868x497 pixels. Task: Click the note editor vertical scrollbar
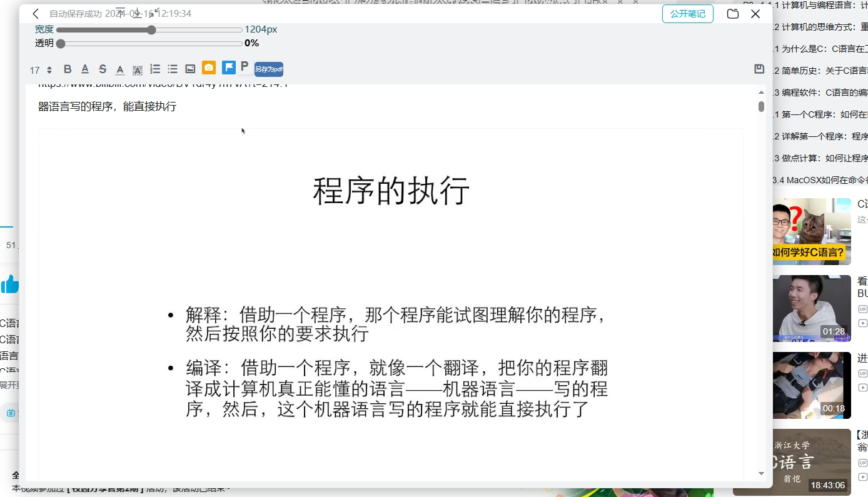tap(761, 106)
